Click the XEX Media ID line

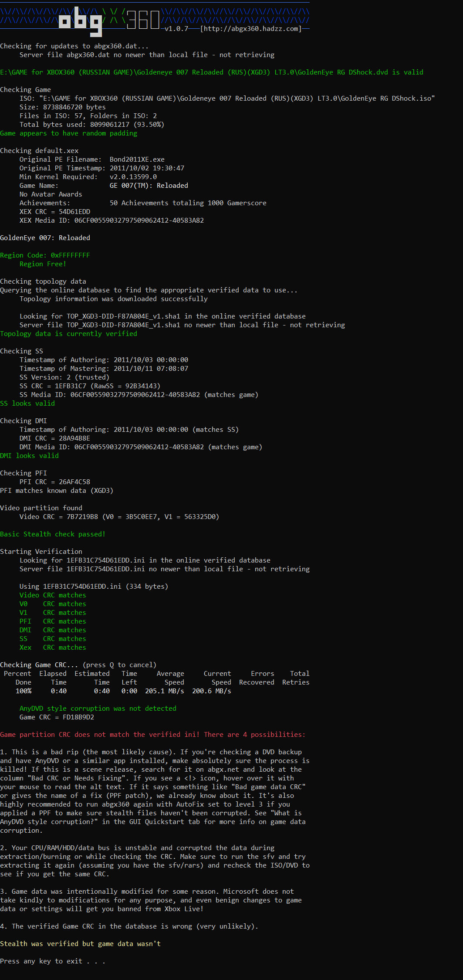click(112, 220)
